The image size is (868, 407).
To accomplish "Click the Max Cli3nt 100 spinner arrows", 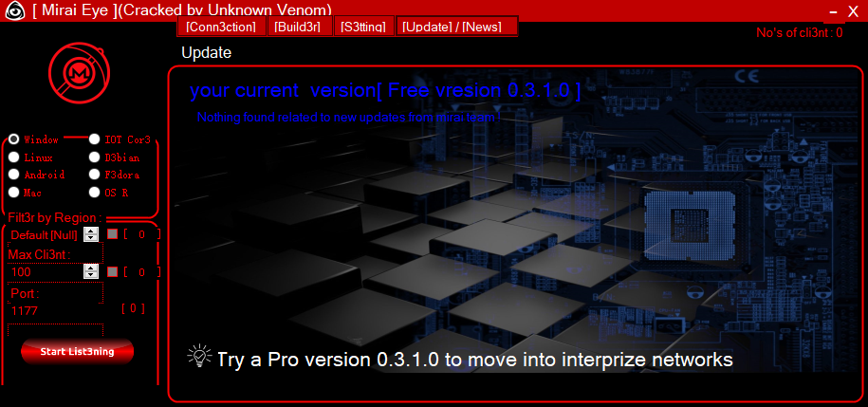I will pyautogui.click(x=91, y=271).
